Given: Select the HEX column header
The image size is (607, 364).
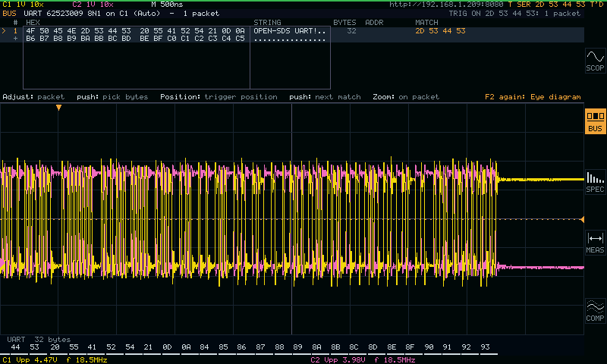Looking at the screenshot, I should pos(33,23).
